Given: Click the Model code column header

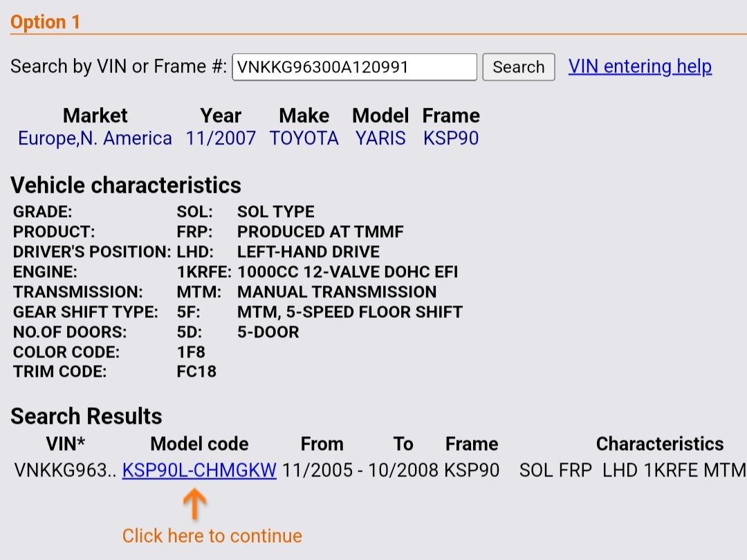Looking at the screenshot, I should 199,444.
